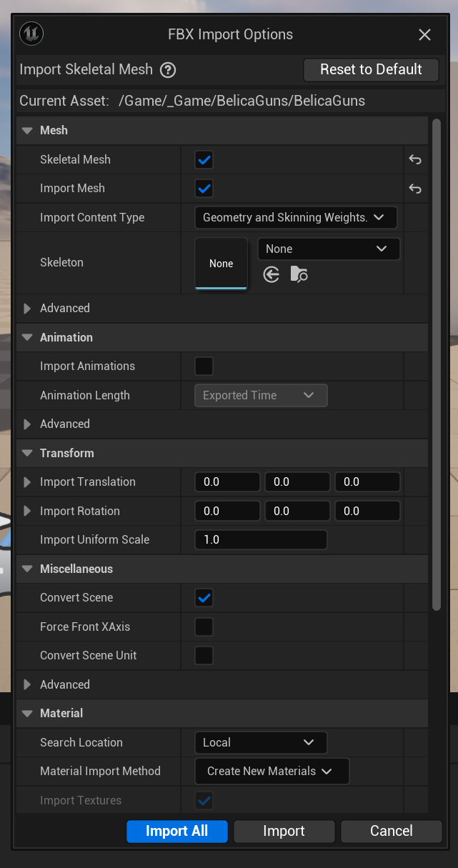Open the Search Location dropdown
The height and width of the screenshot is (868, 458).
pyautogui.click(x=261, y=743)
